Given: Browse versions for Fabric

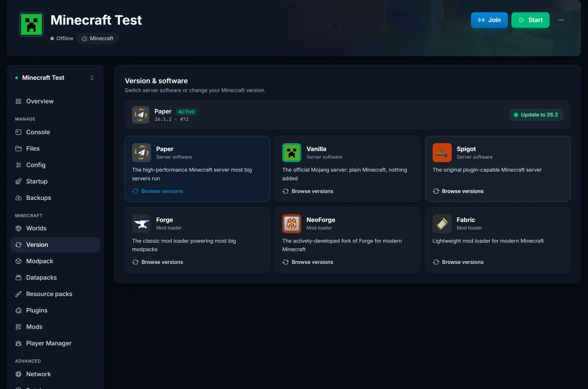Looking at the screenshot, I should [458, 262].
